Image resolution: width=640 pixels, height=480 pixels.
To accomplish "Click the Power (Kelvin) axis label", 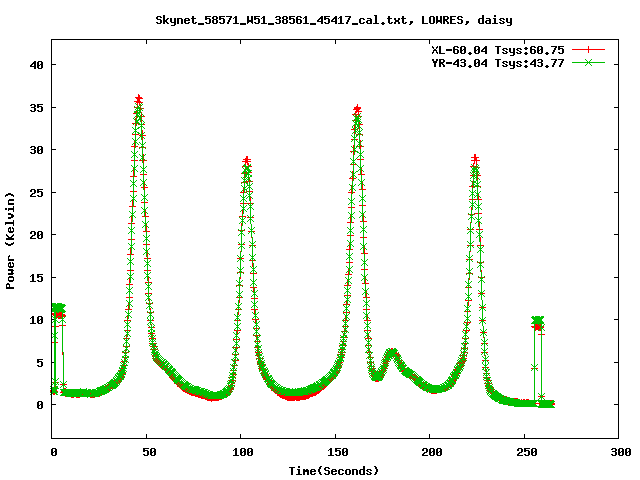I will [10, 241].
